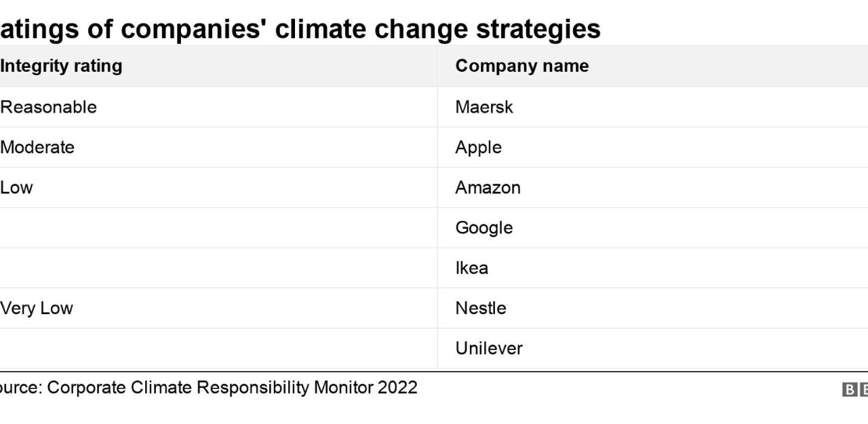Click the empty rating cell beside Ikea
This screenshot has height=424, width=868.
217,268
